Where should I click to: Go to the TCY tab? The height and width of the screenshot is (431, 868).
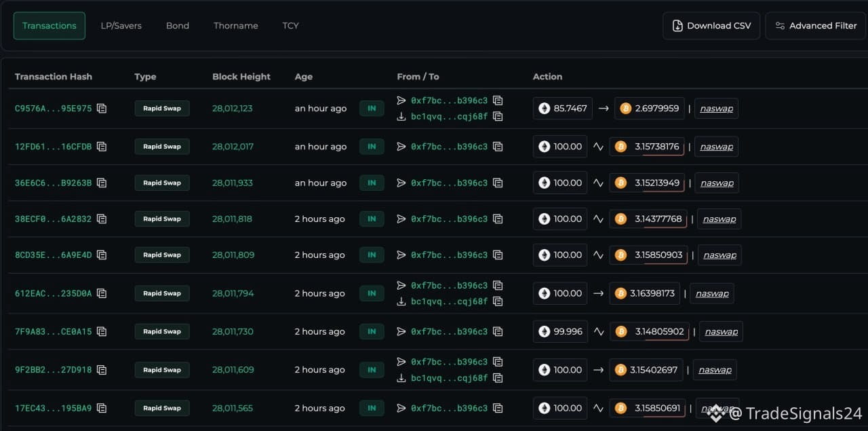pyautogui.click(x=291, y=26)
